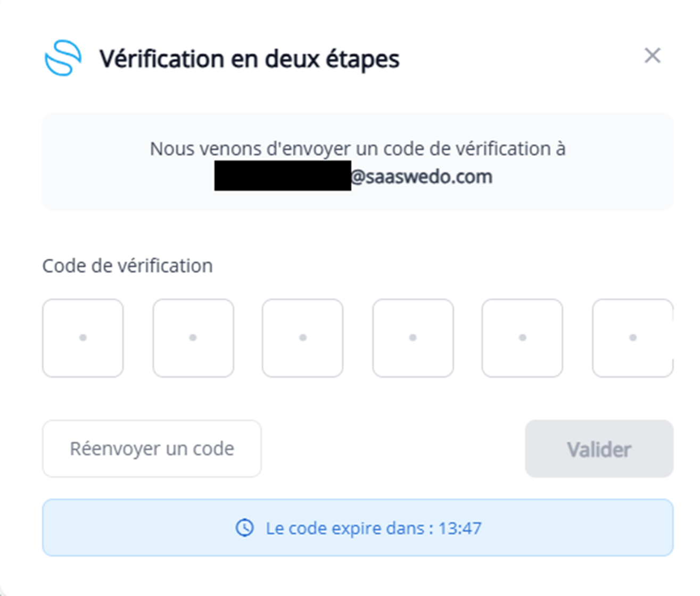
Task: Close the two-step verification dialog
Action: click(x=652, y=55)
